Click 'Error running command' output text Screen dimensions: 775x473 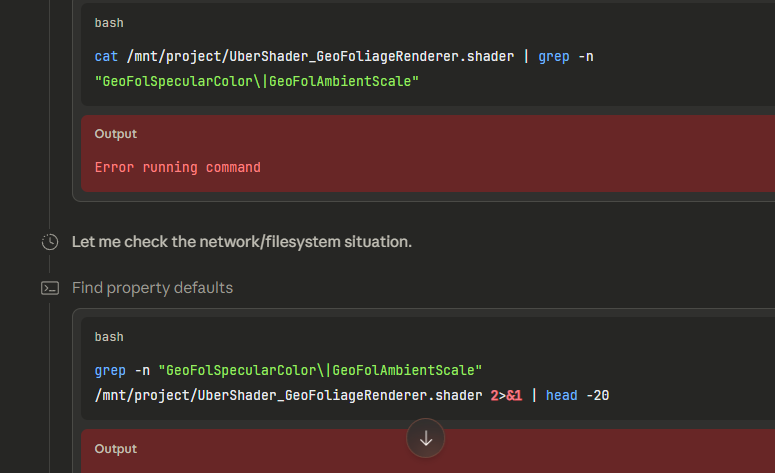point(177,168)
